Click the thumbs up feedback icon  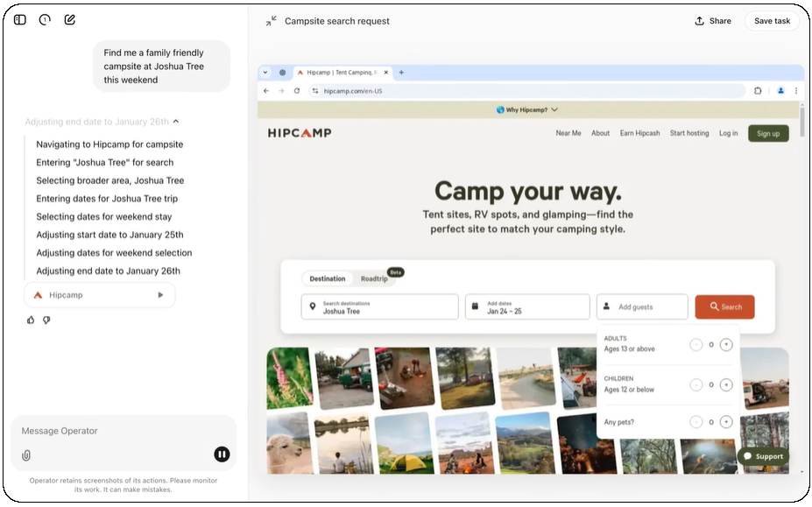[x=31, y=320]
